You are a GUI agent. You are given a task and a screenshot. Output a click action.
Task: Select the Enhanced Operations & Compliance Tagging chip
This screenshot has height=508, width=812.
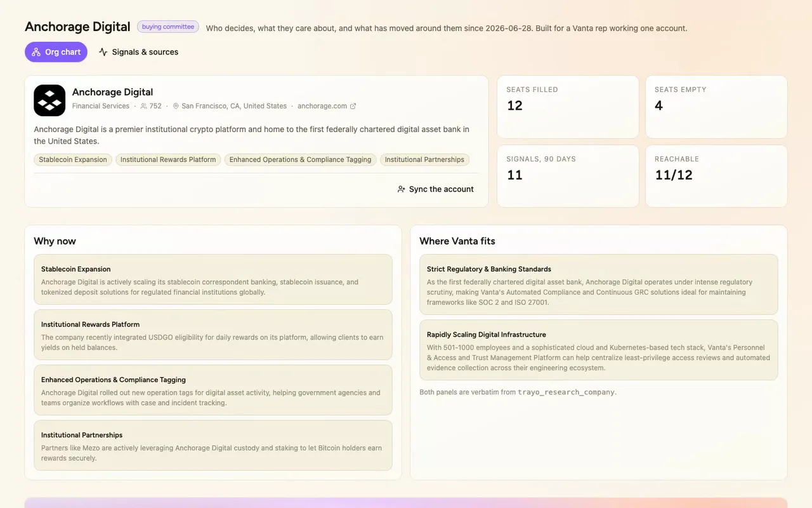pos(301,159)
